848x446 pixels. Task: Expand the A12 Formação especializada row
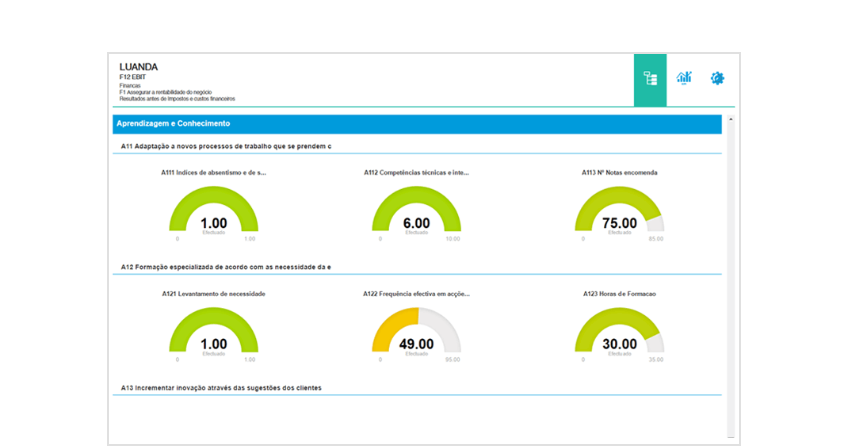point(226,267)
